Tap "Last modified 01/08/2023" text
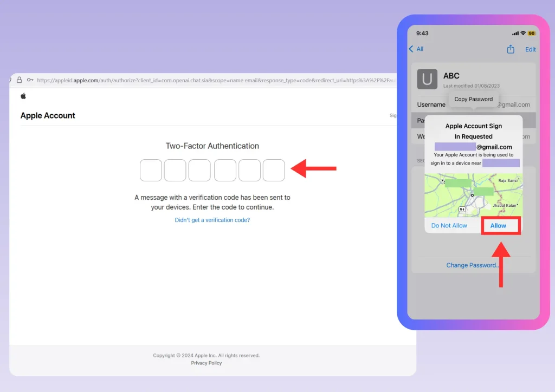The width and height of the screenshot is (555, 392). [x=472, y=86]
